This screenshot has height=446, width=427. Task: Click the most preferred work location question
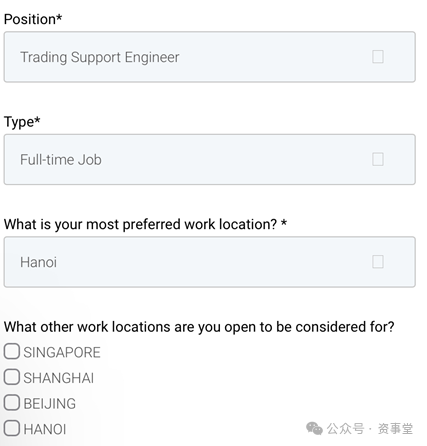pyautogui.click(x=145, y=224)
